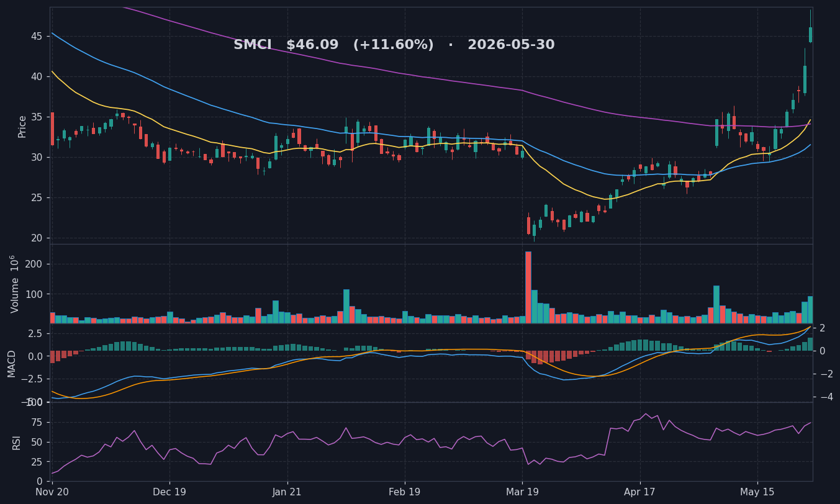Viewport: 840px width, 504px height.
Task: Click the MACD axis label
Action: point(12,363)
